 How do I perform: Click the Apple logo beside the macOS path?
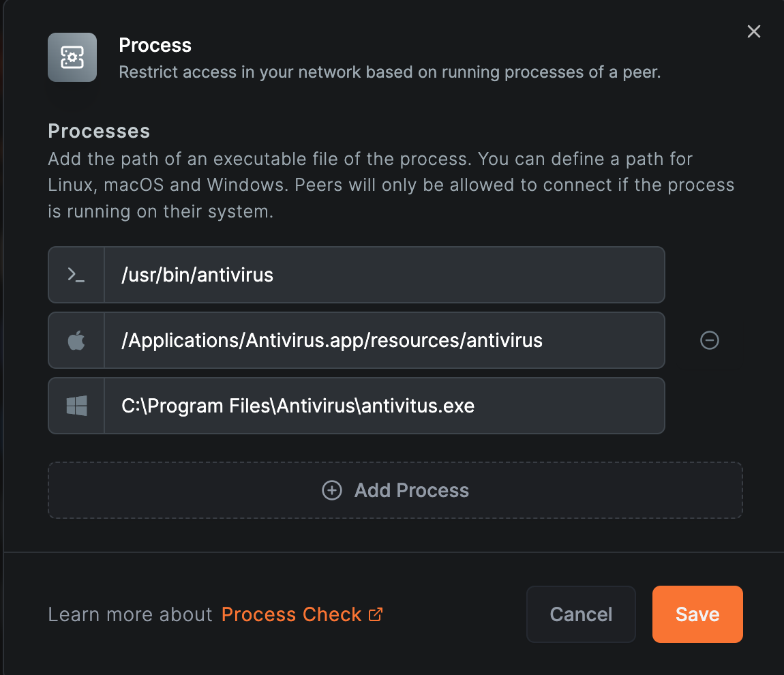75,340
